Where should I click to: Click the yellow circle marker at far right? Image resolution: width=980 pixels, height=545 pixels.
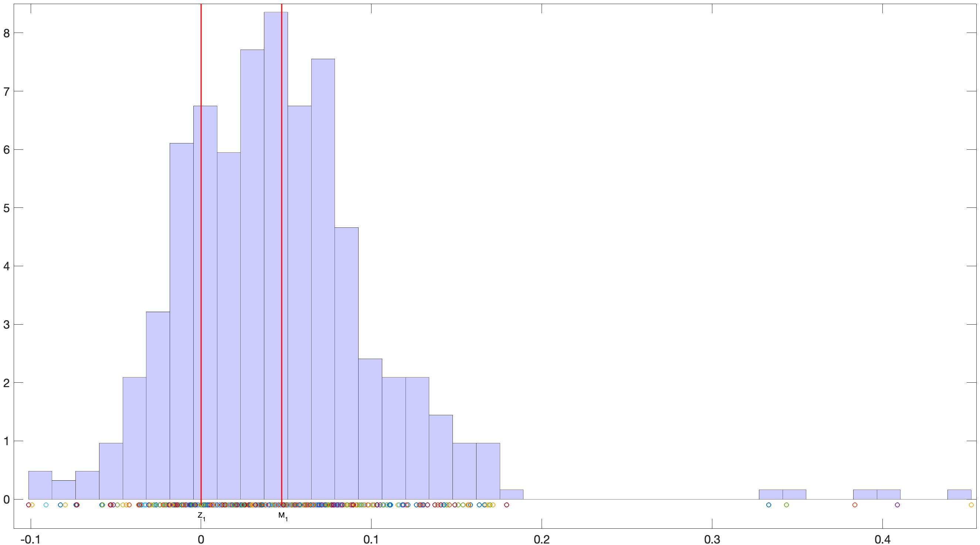pos(971,505)
